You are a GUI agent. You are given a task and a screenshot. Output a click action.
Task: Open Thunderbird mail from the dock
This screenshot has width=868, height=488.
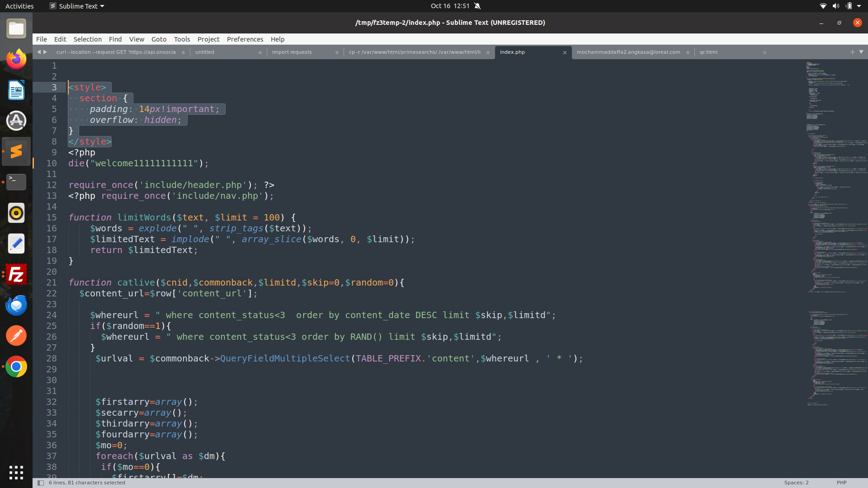point(16,305)
